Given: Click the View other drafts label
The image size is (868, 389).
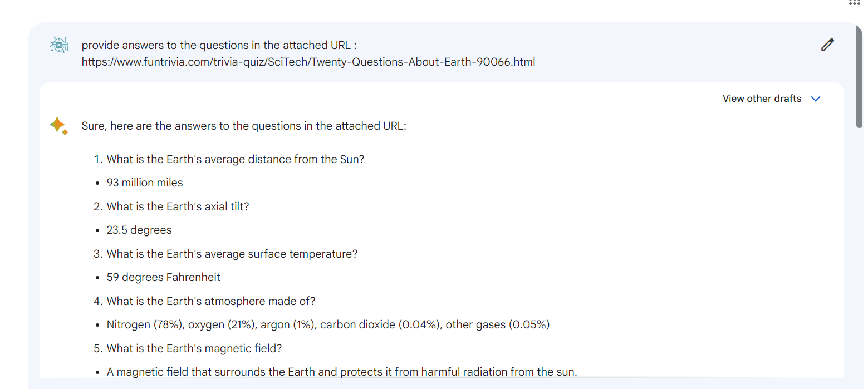Looking at the screenshot, I should click(762, 99).
